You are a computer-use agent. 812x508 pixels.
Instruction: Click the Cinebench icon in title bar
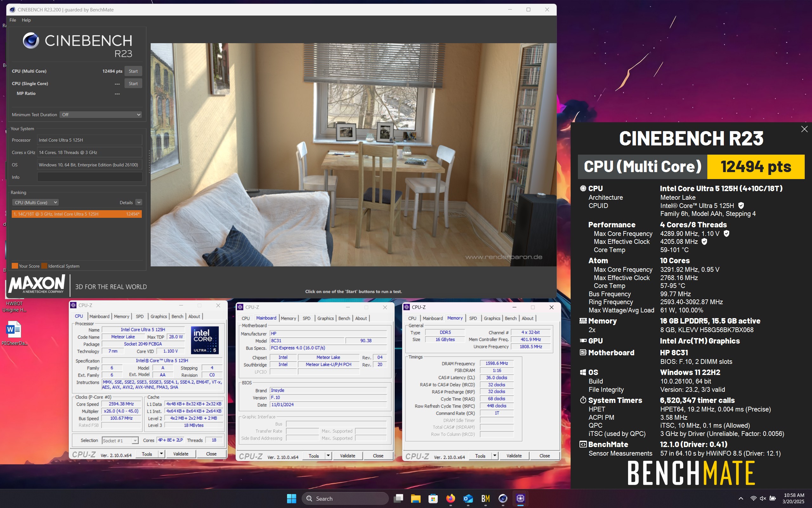[12, 10]
